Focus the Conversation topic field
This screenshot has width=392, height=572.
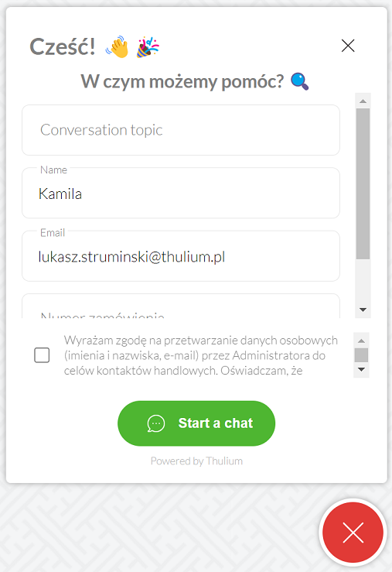[181, 130]
